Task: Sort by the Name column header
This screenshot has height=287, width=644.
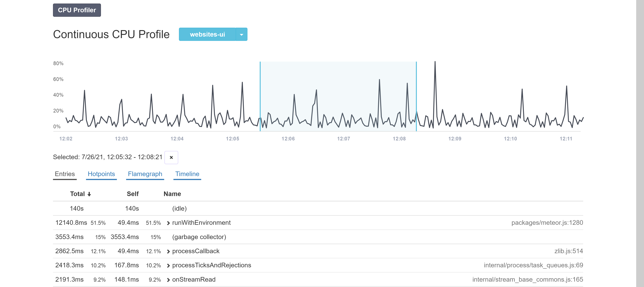Action: [x=172, y=194]
